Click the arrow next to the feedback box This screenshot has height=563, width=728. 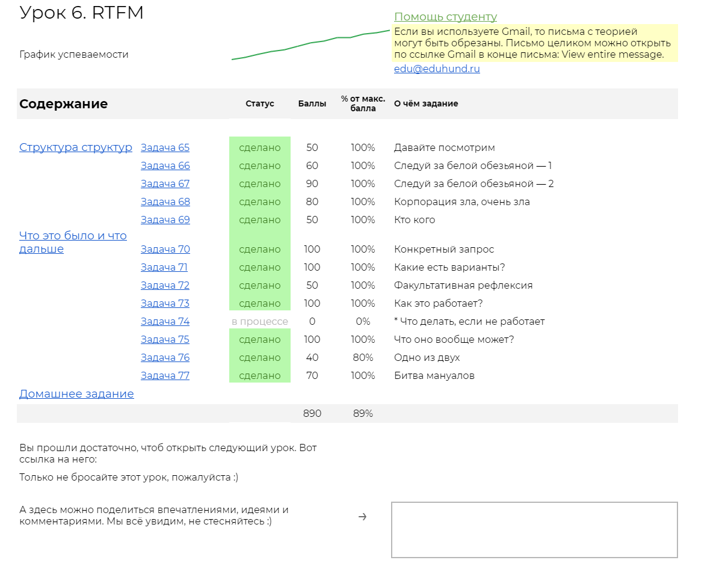(362, 516)
